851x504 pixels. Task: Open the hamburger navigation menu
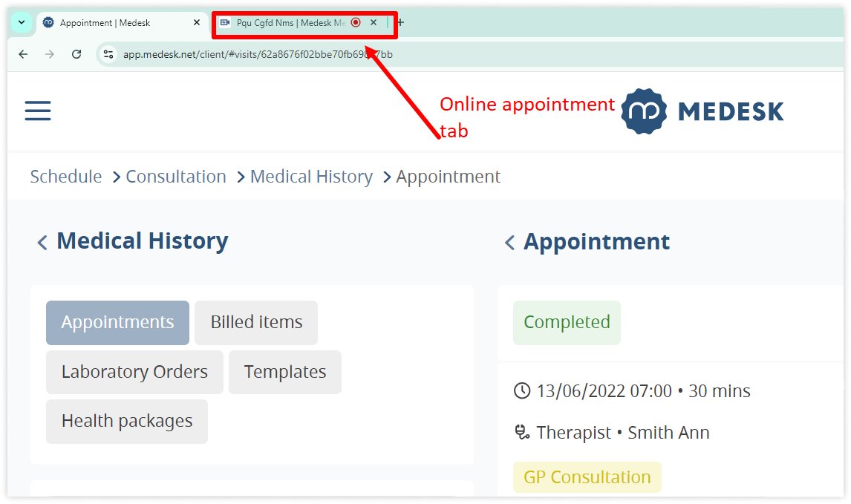click(37, 110)
